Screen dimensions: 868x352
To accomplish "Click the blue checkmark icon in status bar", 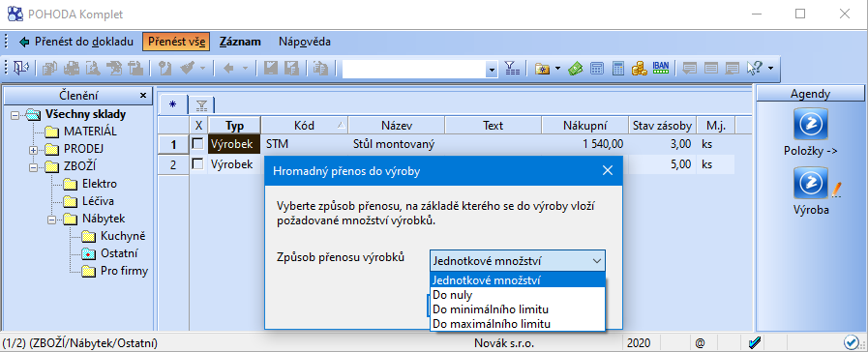I will point(754,343).
